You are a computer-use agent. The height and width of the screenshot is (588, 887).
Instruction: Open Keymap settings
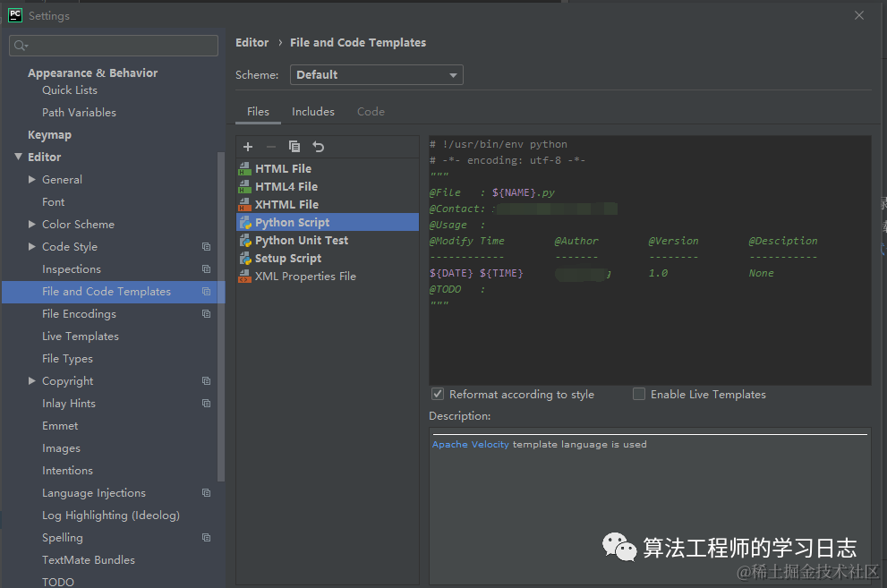pyautogui.click(x=50, y=135)
